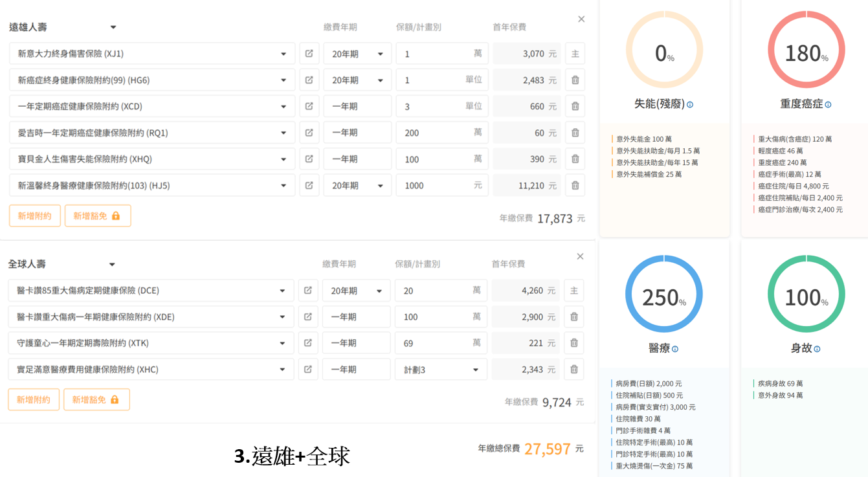The image size is (868, 477).
Task: Open external link for 寶貝金人生傷害失能 (XHQ)
Action: click(x=309, y=159)
